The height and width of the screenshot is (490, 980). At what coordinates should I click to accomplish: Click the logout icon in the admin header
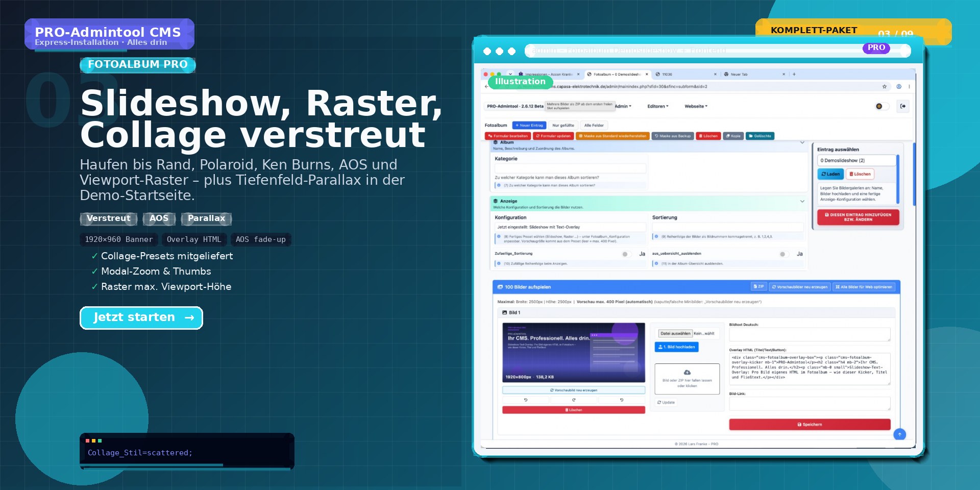[x=903, y=106]
